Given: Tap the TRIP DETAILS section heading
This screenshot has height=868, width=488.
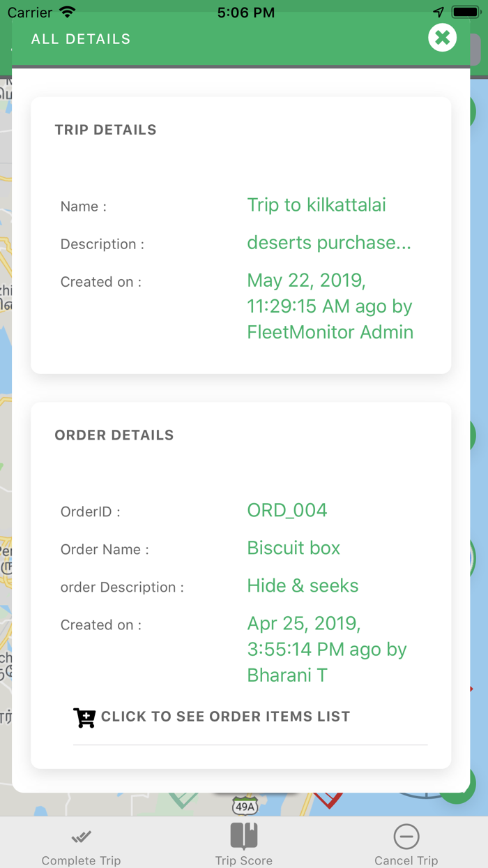Looking at the screenshot, I should click(106, 130).
